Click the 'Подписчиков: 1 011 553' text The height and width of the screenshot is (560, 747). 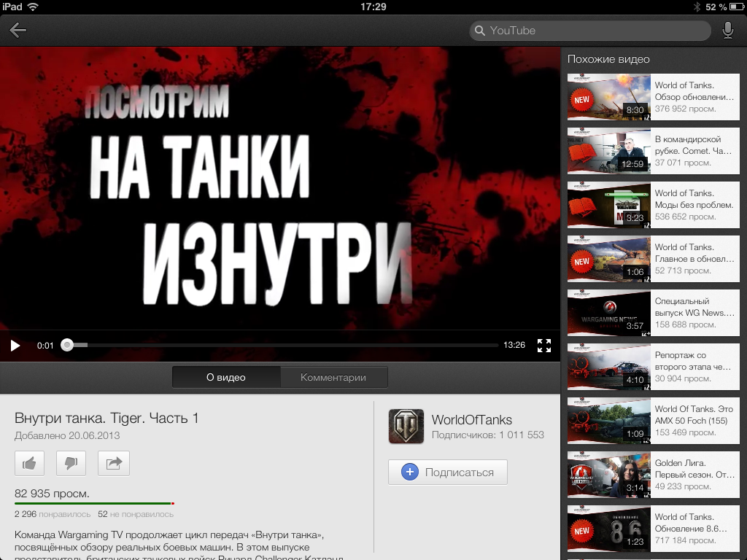pos(488,435)
